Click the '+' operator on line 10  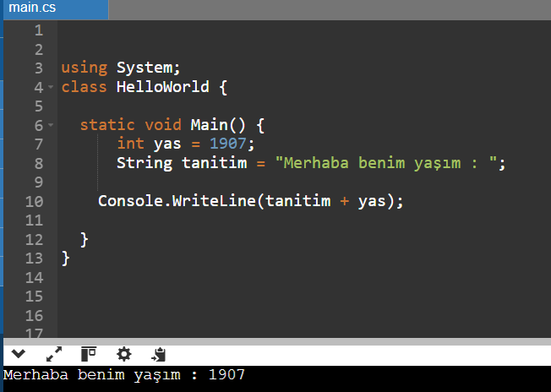[x=345, y=201]
